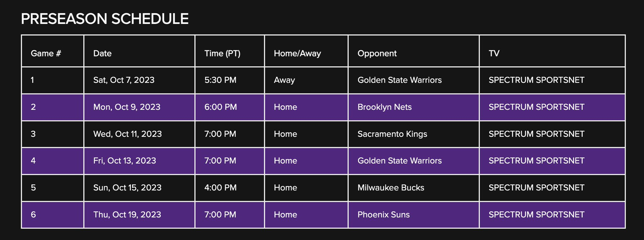Click the TV column header

point(552,51)
